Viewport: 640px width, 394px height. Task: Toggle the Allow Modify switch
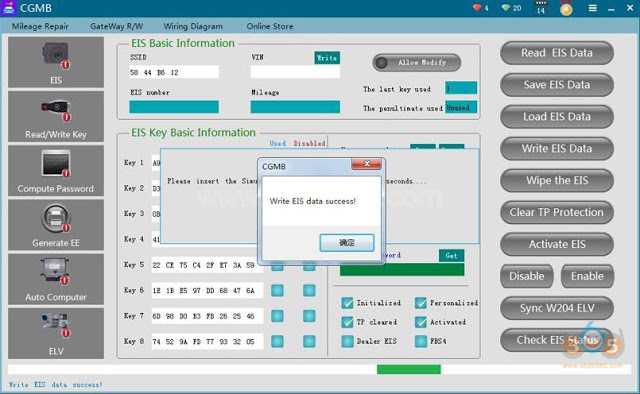(417, 62)
